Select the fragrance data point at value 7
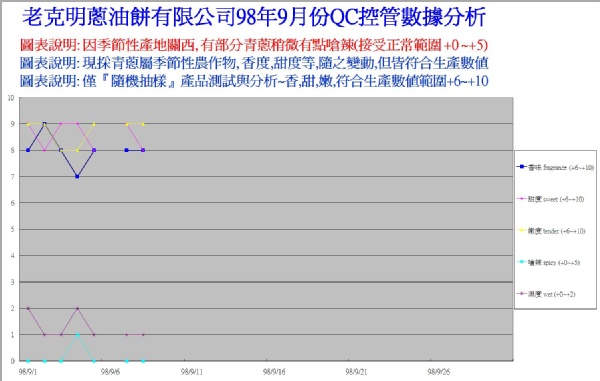Image resolution: width=600 pixels, height=381 pixels. tap(77, 177)
